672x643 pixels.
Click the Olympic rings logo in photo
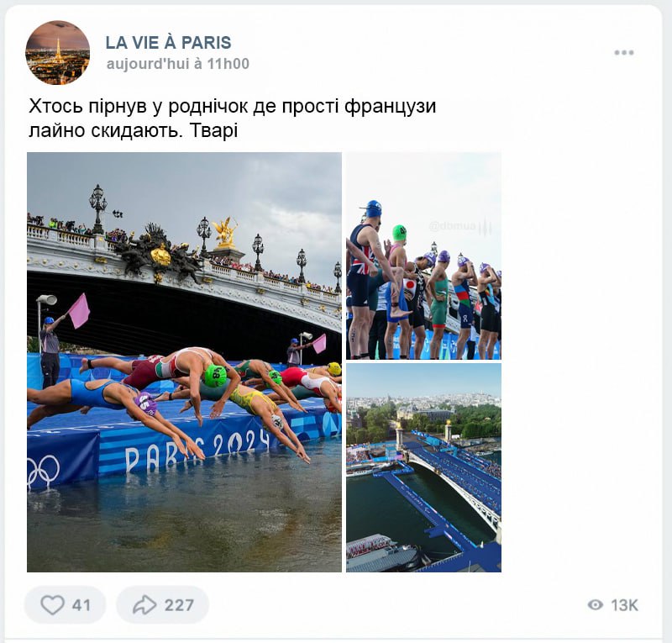(43, 471)
